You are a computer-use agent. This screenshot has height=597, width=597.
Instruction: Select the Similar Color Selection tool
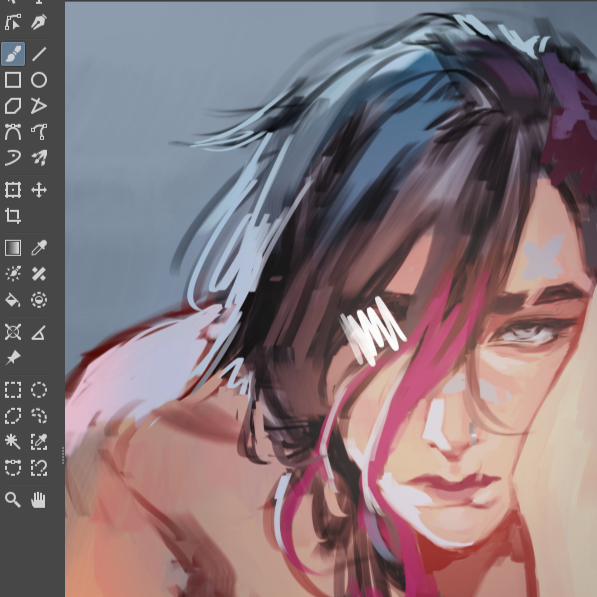(x=38, y=442)
